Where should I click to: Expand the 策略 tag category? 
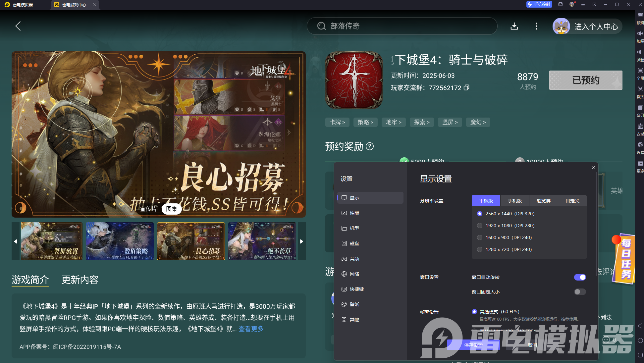[365, 122]
